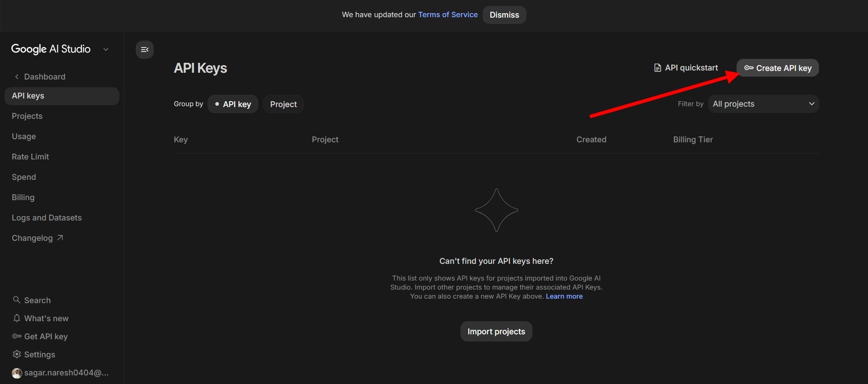The image size is (868, 384).
Task: Click the back chevron next to Dashboard
Action: pos(17,77)
